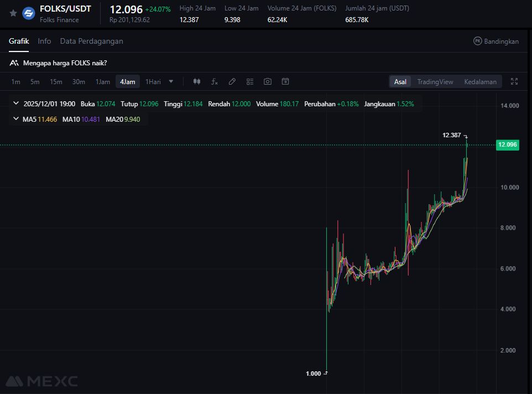The width and height of the screenshot is (532, 394).
Task: Switch chart view to TradingView
Action: (x=435, y=82)
